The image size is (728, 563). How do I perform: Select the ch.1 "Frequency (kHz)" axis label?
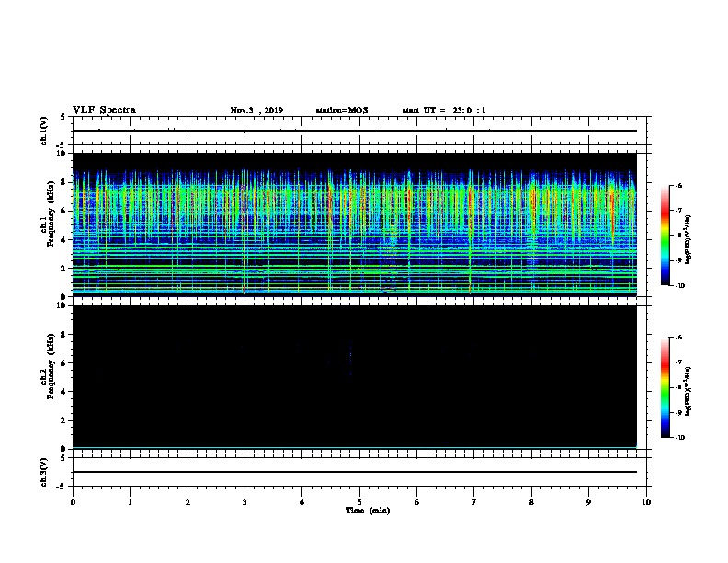pos(51,213)
